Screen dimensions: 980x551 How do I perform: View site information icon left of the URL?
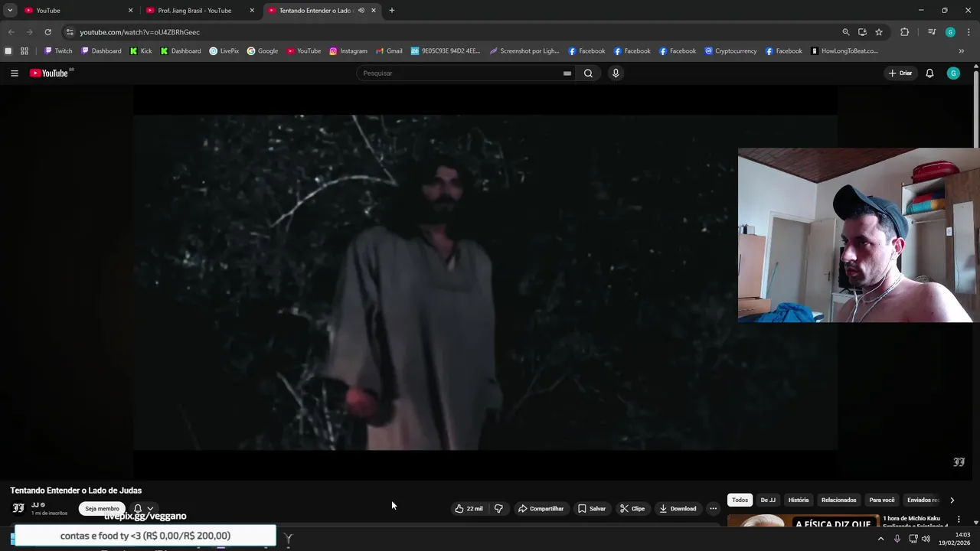70,32
